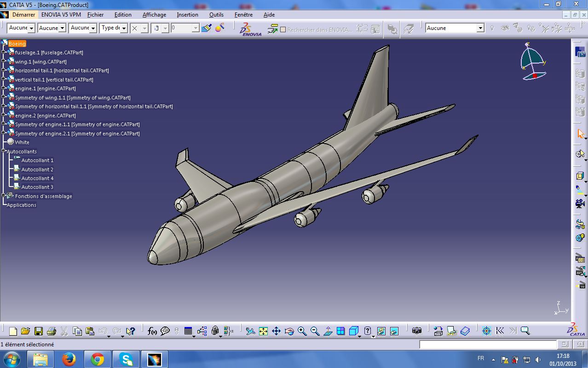Open the Démarrer menu
The height and width of the screenshot is (368, 588).
(23, 15)
